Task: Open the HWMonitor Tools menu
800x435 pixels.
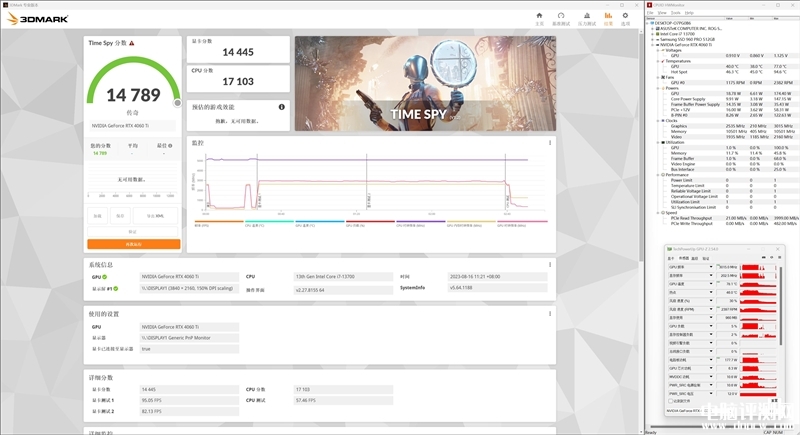Action: 676,12
